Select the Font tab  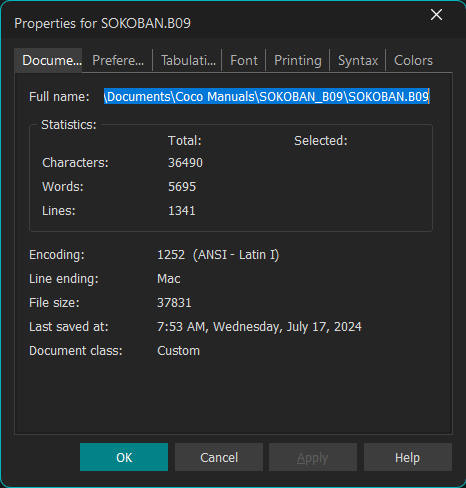(244, 60)
